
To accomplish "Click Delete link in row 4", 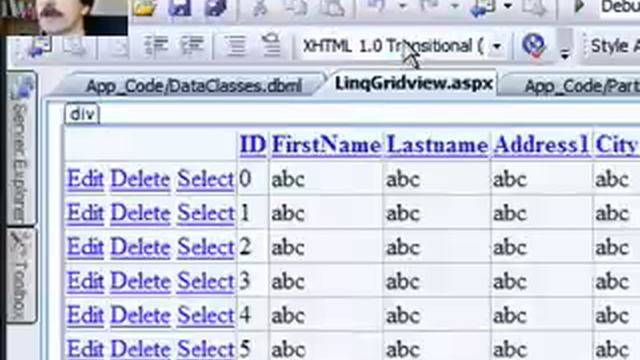I will pos(140,315).
